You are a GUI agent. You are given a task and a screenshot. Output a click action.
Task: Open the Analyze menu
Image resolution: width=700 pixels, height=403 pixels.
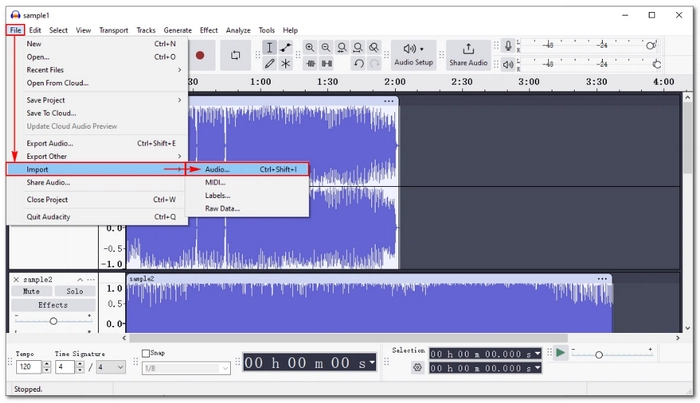click(238, 30)
